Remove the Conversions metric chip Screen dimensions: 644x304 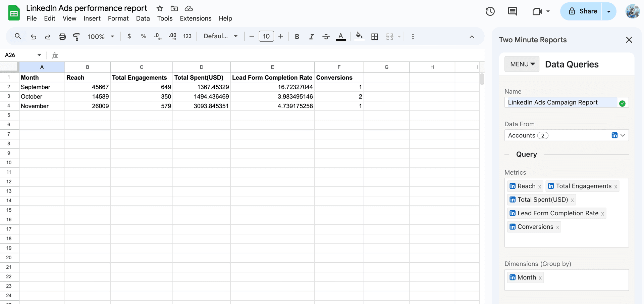(557, 227)
